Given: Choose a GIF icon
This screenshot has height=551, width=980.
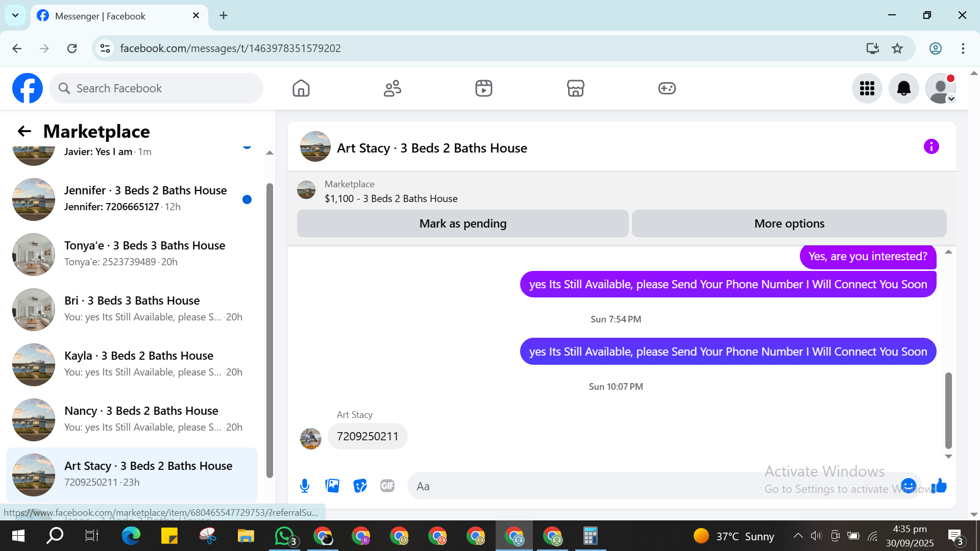Looking at the screenshot, I should pyautogui.click(x=387, y=486).
